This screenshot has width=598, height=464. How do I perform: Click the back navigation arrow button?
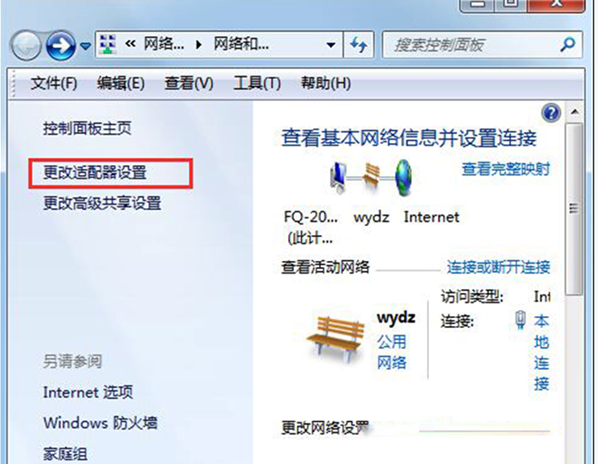pos(25,46)
